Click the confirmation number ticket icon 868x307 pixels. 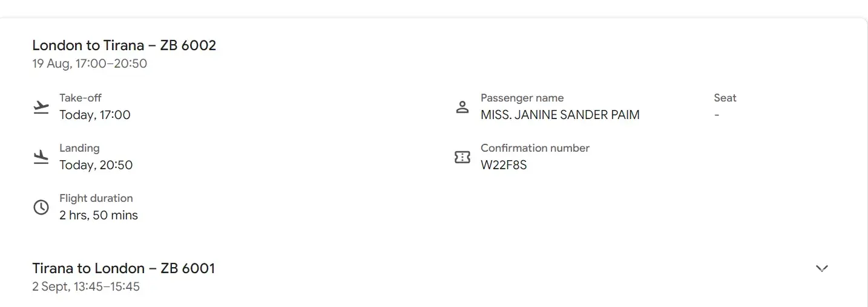tap(462, 157)
